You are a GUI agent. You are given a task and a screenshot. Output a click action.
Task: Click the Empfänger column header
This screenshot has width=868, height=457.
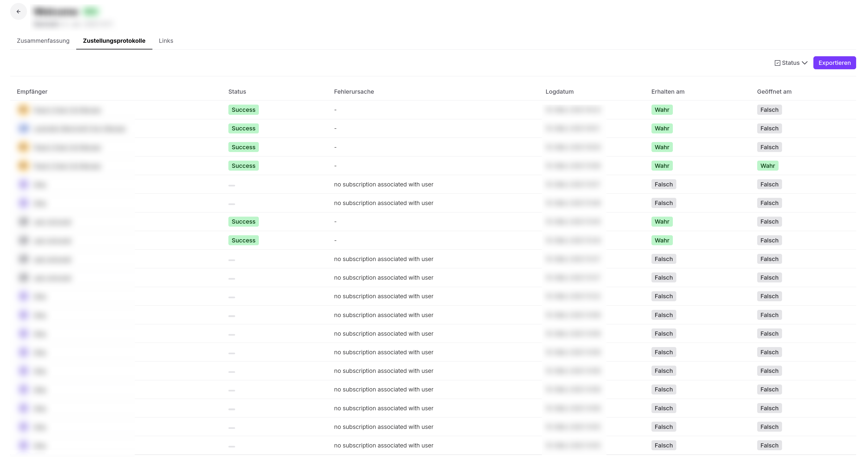(32, 92)
